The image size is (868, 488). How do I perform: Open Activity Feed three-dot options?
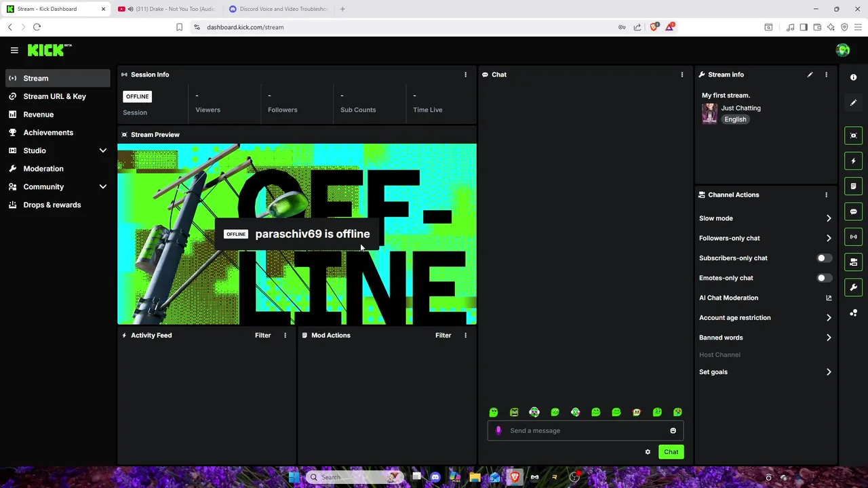(285, 335)
